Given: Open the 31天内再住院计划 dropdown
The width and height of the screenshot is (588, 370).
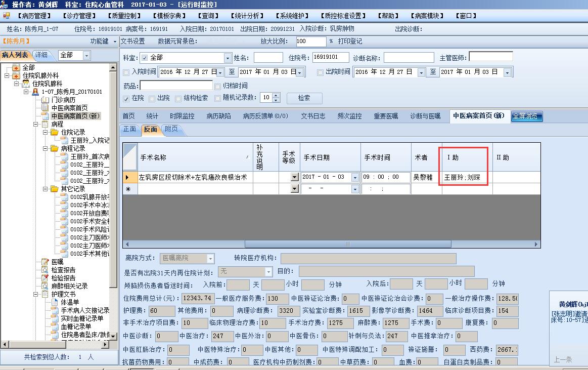Looking at the screenshot, I should pos(268,272).
